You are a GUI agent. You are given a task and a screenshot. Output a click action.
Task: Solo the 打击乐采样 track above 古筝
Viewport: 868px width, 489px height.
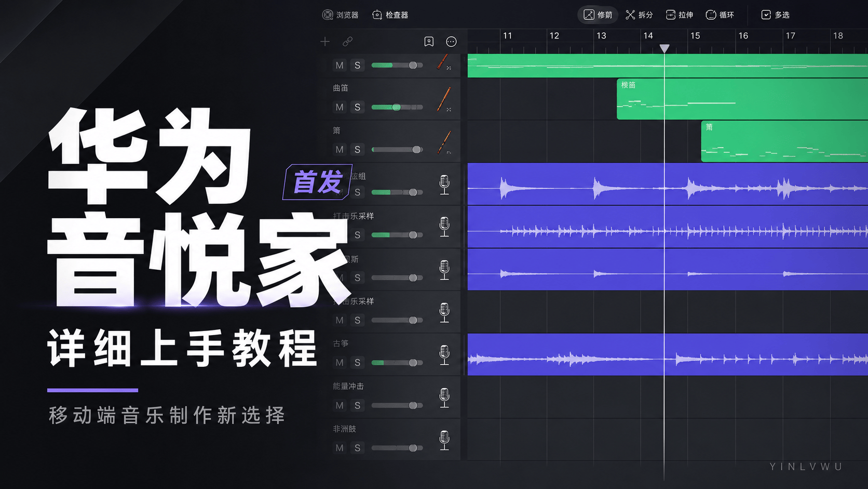[357, 320]
